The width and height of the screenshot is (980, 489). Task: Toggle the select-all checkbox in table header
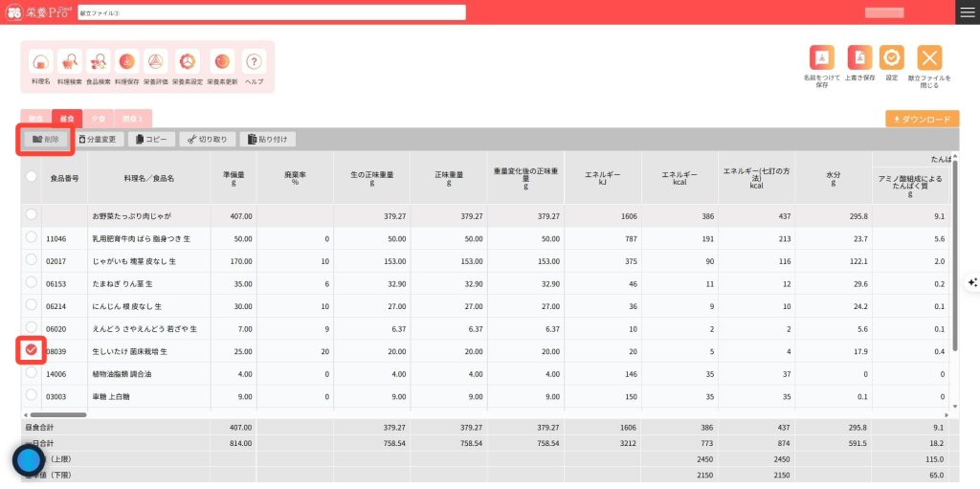(32, 177)
